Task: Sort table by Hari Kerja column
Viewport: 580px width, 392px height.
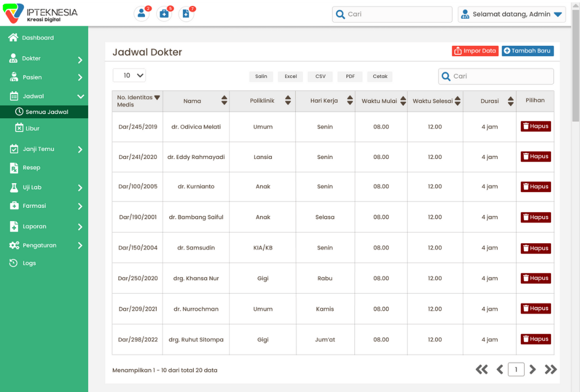Action: pyautogui.click(x=350, y=100)
